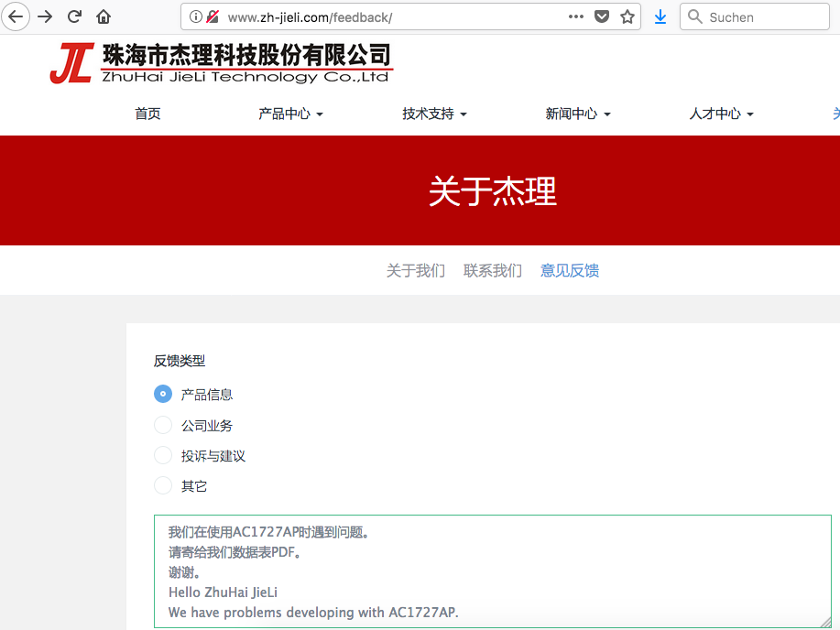This screenshot has width=840, height=630.
Task: Click the 关于杰理 banner heading
Action: (492, 191)
